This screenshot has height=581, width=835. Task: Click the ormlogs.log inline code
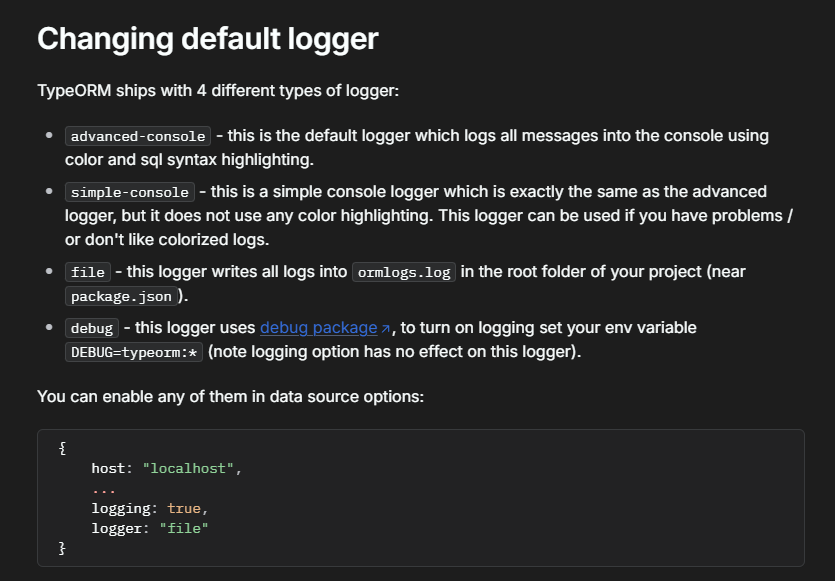404,272
